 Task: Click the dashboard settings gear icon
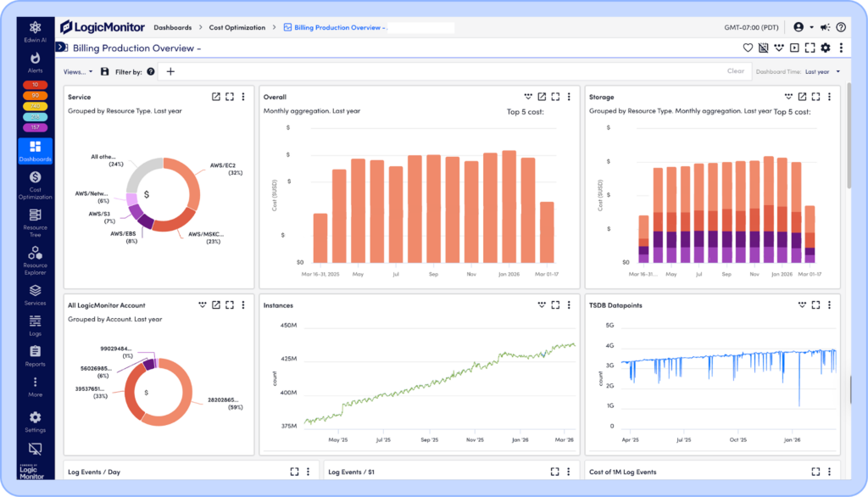(x=825, y=48)
